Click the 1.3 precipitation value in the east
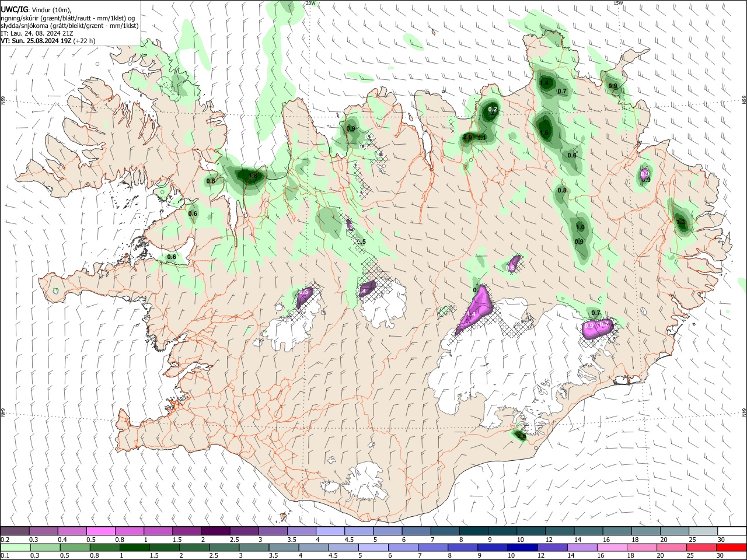The image size is (747, 560). click(680, 222)
